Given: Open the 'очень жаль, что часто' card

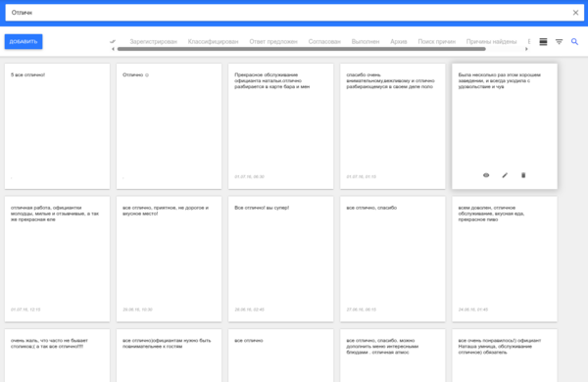Looking at the screenshot, I should click(57, 356).
